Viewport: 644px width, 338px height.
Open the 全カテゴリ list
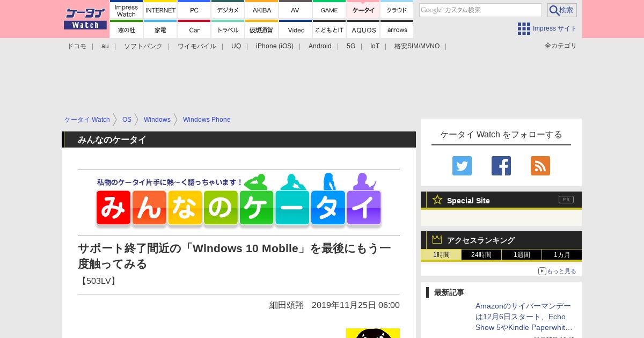[561, 46]
